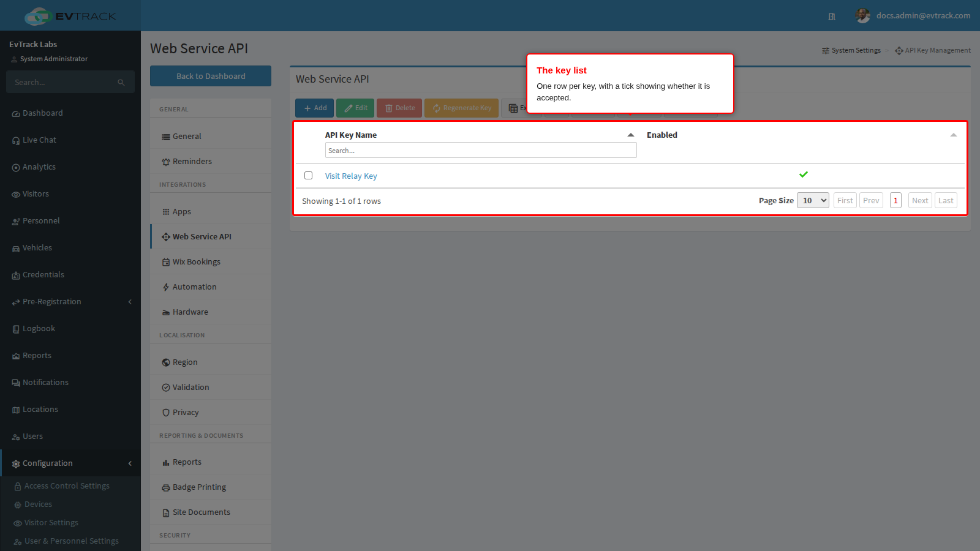Open the building icon in top header
Viewport: 980px width, 551px height.
(832, 17)
